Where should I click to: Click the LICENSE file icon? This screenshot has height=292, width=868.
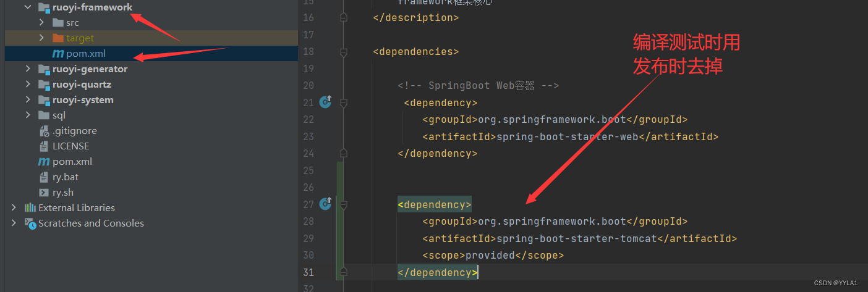pyautogui.click(x=44, y=146)
